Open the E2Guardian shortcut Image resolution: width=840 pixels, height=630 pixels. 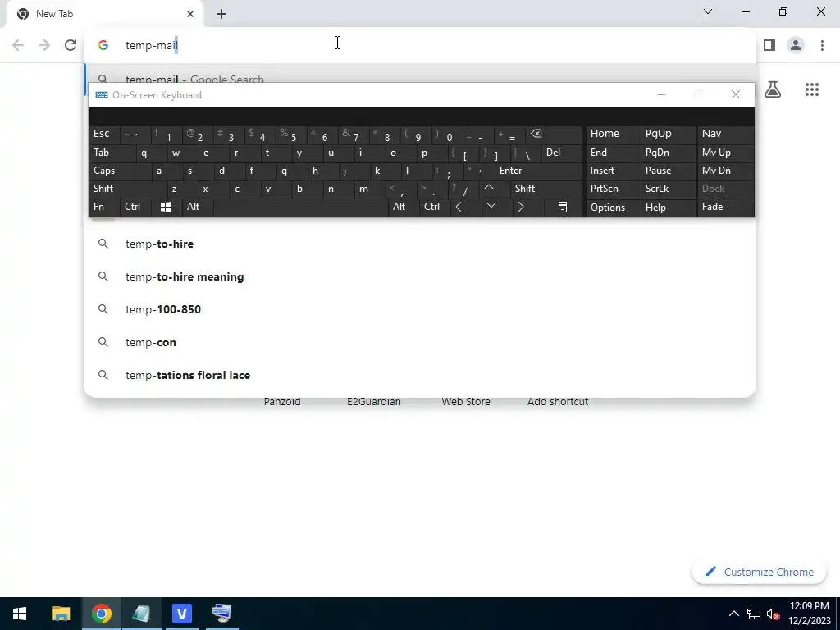click(x=374, y=401)
